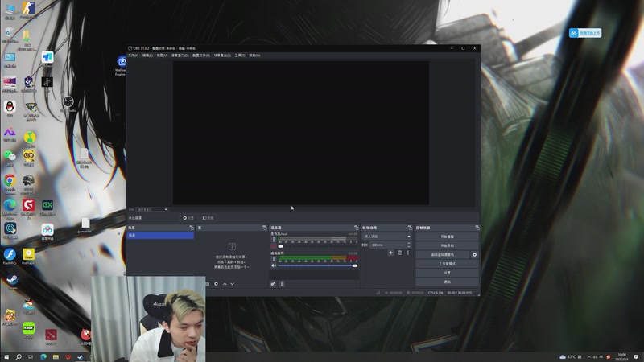Viewport: 644px width, 362px height.
Task: Open the 编辑(E) menu in OBS
Action: [147, 56]
